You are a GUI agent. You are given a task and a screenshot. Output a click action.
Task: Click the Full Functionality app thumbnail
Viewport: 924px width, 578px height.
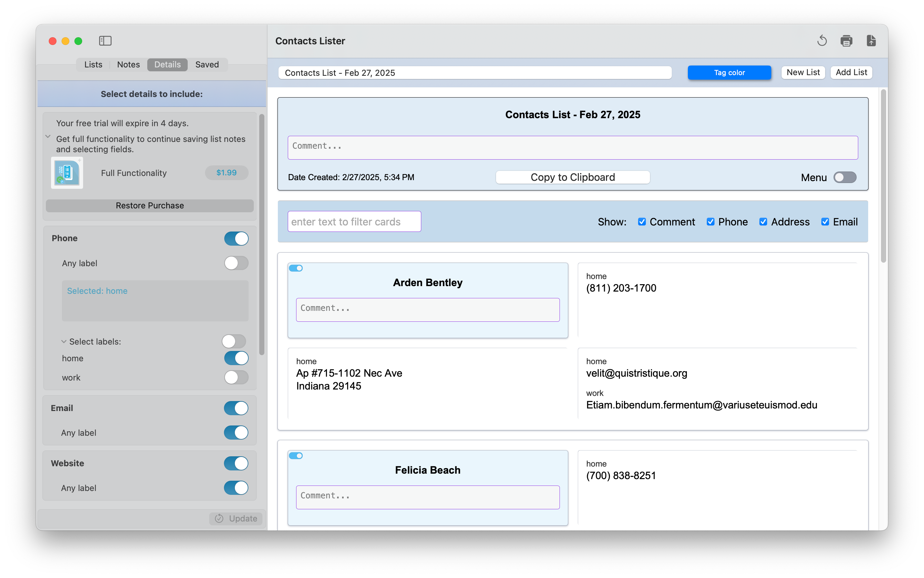[67, 173]
